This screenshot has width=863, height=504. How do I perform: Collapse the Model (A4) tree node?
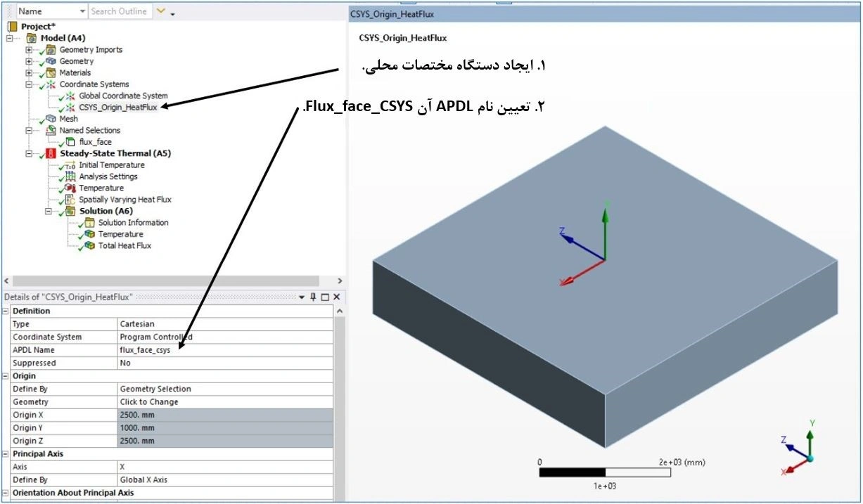[10, 38]
